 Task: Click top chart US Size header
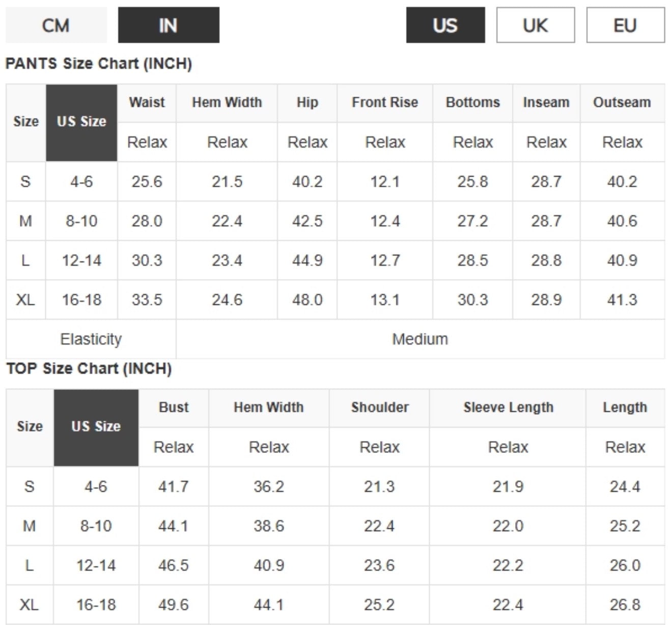pos(96,428)
